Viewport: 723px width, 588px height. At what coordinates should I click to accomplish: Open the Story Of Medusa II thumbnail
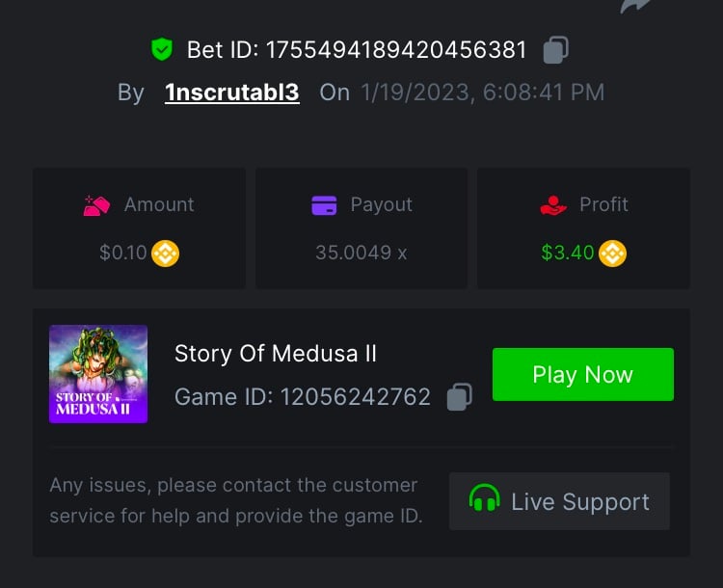pyautogui.click(x=98, y=374)
